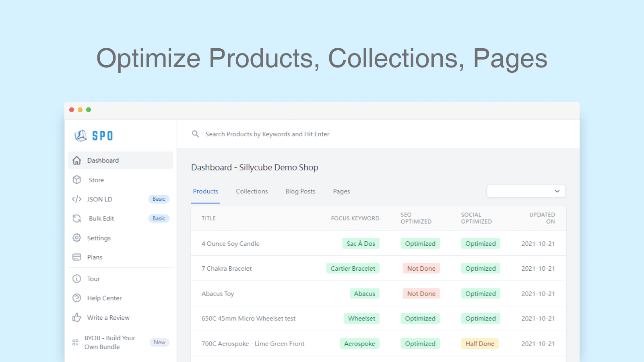Click the search magnifier icon

click(195, 134)
